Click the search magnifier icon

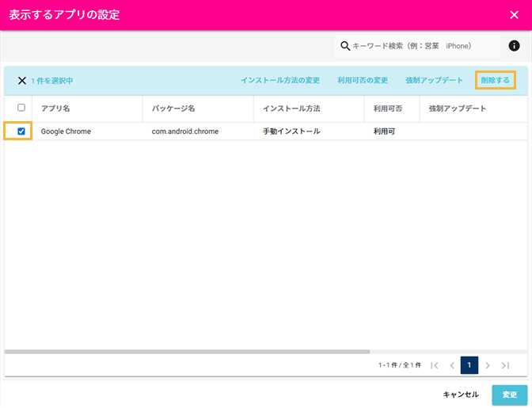[345, 46]
